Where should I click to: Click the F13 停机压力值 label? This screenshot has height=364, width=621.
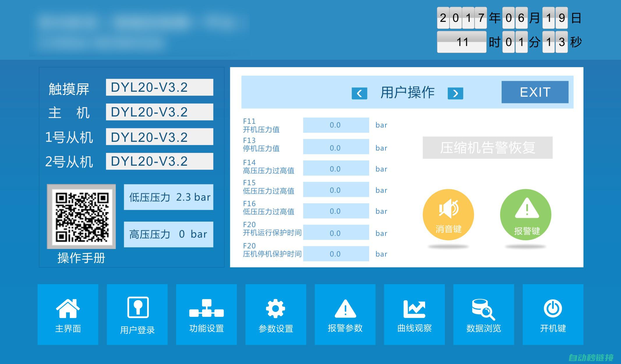pyautogui.click(x=261, y=144)
